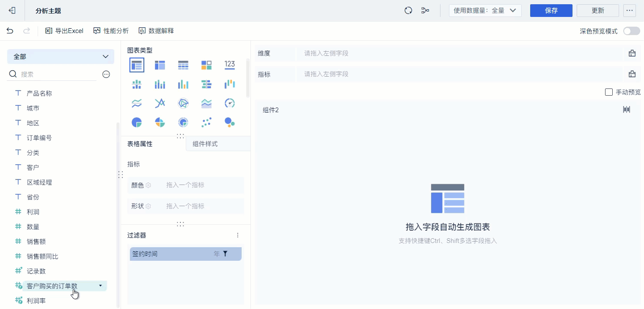Select the rose chart type
The width and height of the screenshot is (644, 309).
pyautogui.click(x=160, y=123)
